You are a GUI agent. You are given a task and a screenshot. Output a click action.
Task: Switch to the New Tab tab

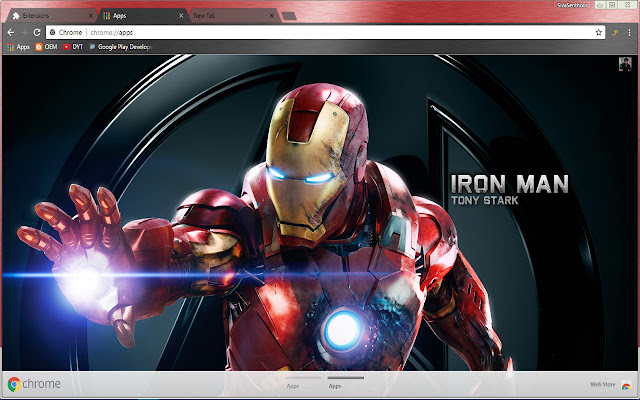pos(233,16)
